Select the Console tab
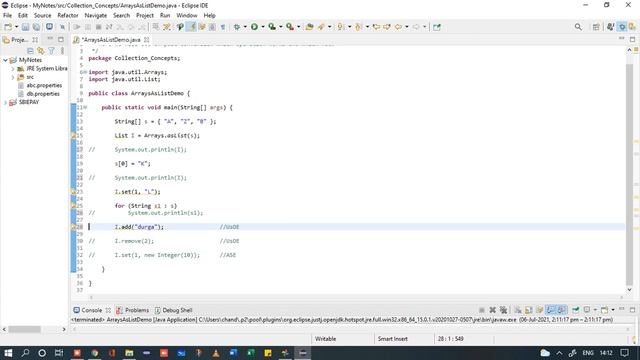Screen dimensions: 640x360 click(x=92, y=310)
